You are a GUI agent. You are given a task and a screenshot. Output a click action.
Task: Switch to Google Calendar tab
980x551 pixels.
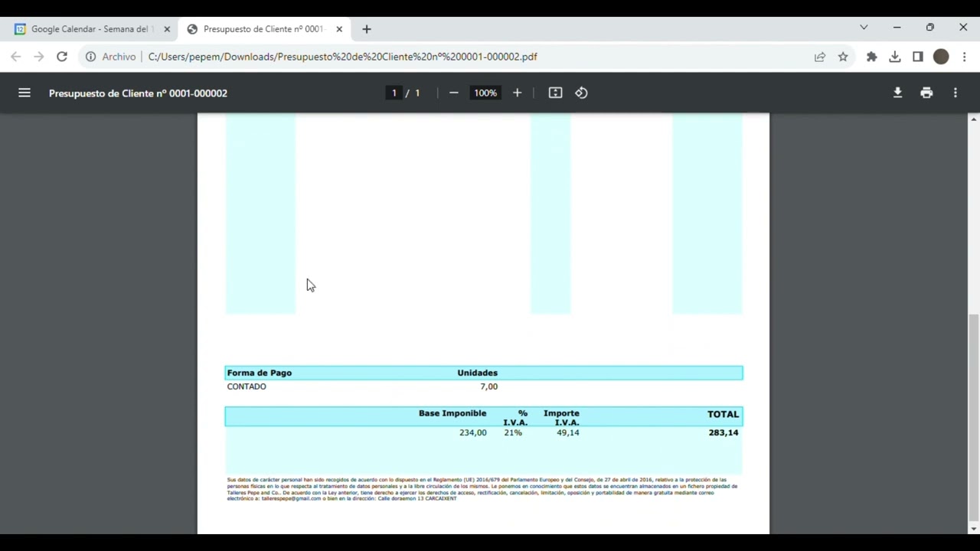92,29
